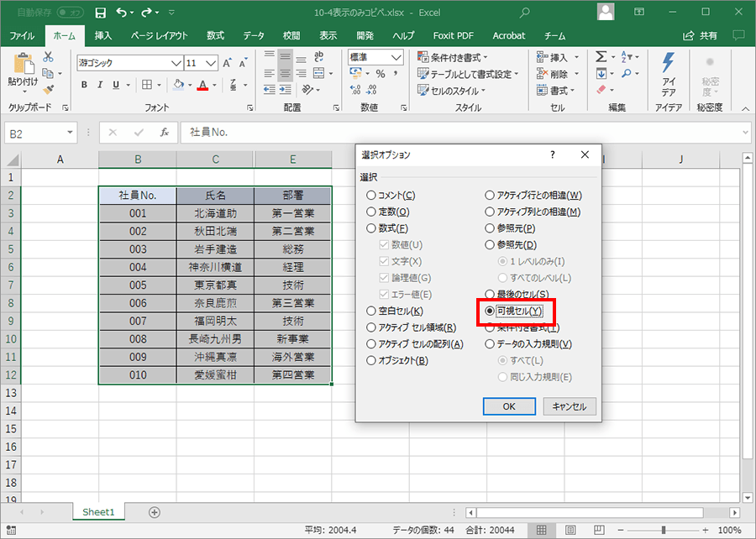Switch to the 挿入 ribbon tab
This screenshot has height=539, width=756.
pos(103,36)
